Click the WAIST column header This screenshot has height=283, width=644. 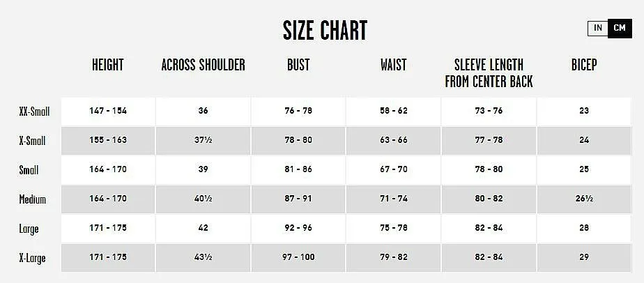click(x=394, y=65)
